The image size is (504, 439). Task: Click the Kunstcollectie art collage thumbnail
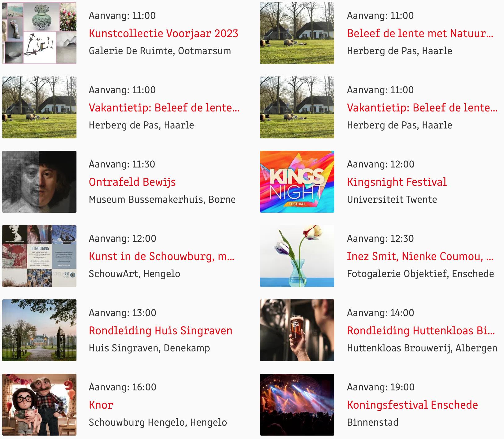coord(39,33)
